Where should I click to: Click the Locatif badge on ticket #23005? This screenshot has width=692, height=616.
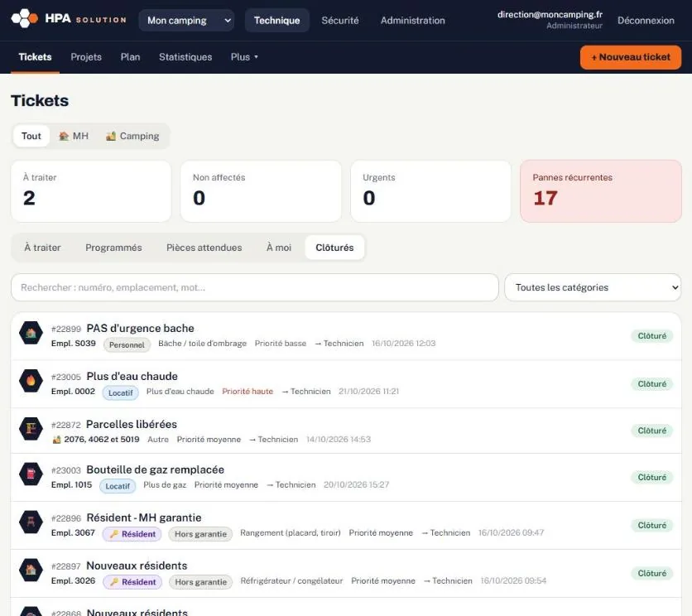click(121, 392)
